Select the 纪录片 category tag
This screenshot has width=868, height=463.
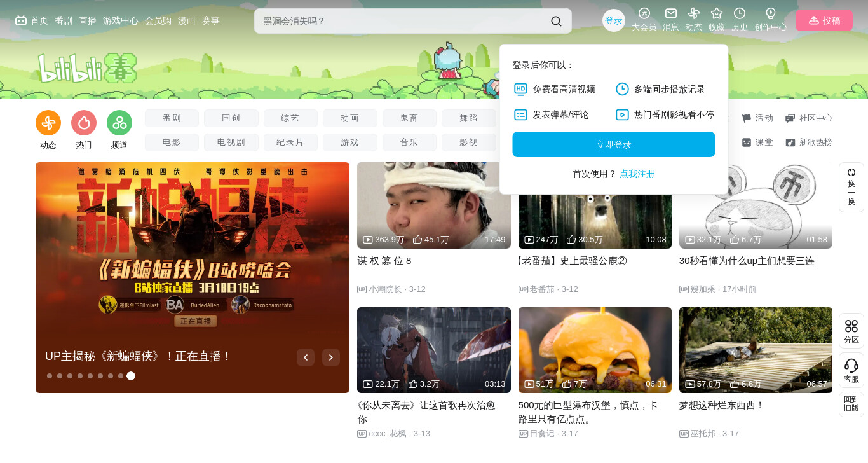point(290,142)
